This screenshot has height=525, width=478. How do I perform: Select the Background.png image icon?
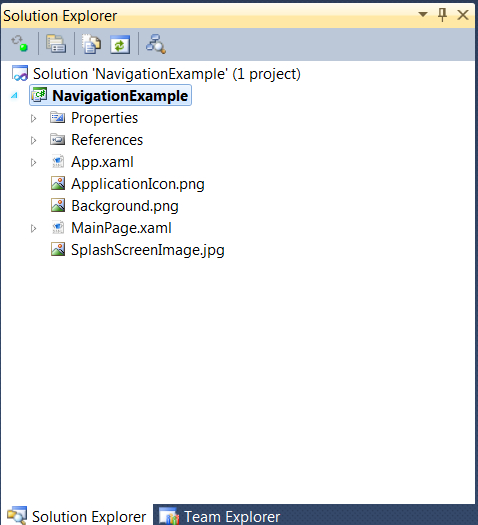pos(58,205)
